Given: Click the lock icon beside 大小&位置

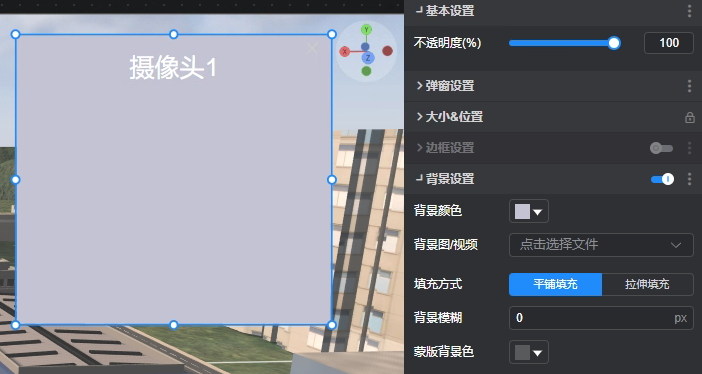Looking at the screenshot, I should [689, 117].
